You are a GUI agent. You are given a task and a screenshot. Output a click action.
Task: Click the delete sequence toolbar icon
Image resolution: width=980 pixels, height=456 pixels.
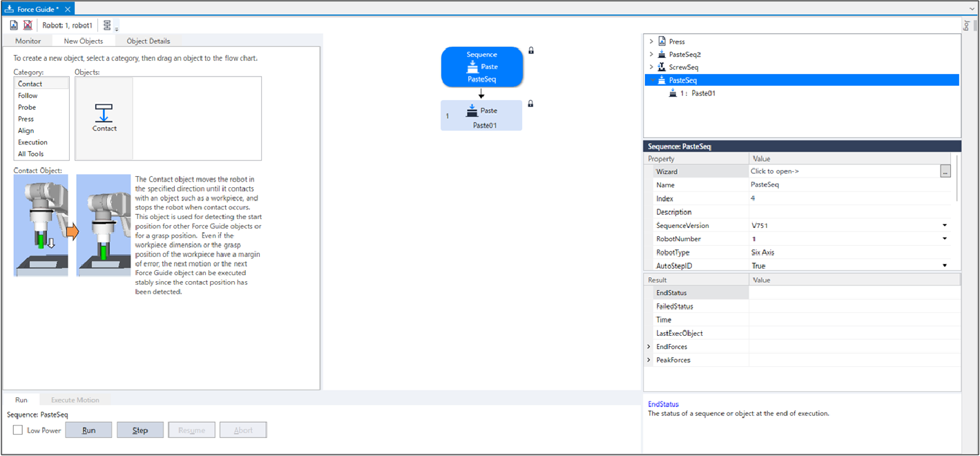click(x=28, y=25)
